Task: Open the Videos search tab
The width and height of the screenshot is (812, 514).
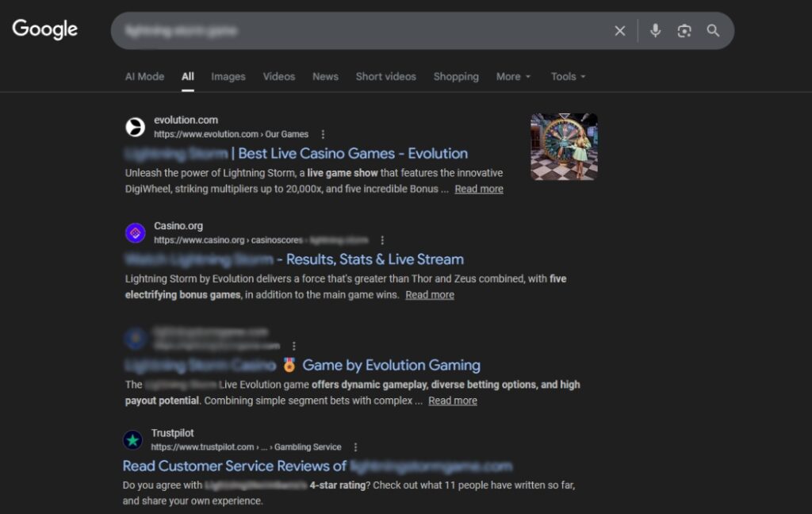Action: (279, 77)
